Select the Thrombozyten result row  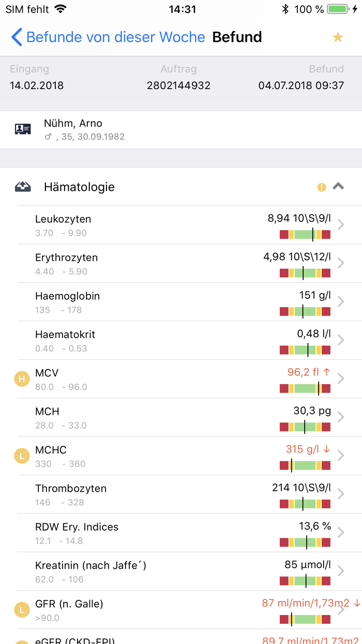[181, 494]
